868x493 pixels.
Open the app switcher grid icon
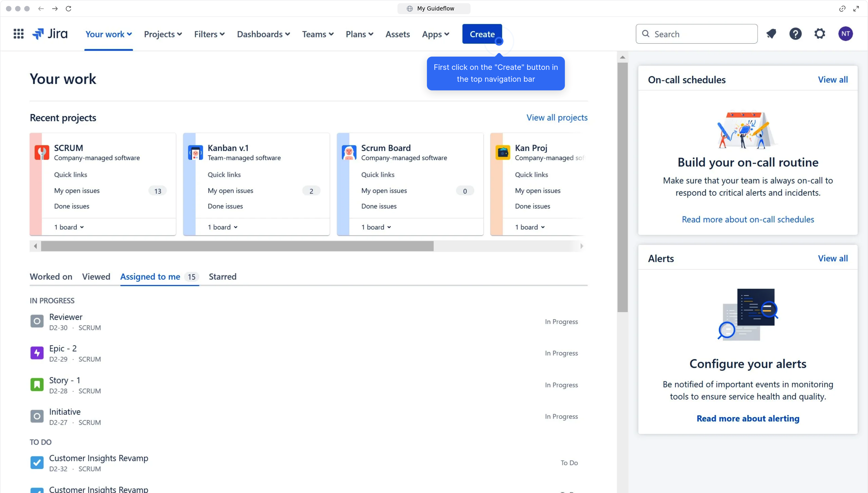(x=18, y=34)
